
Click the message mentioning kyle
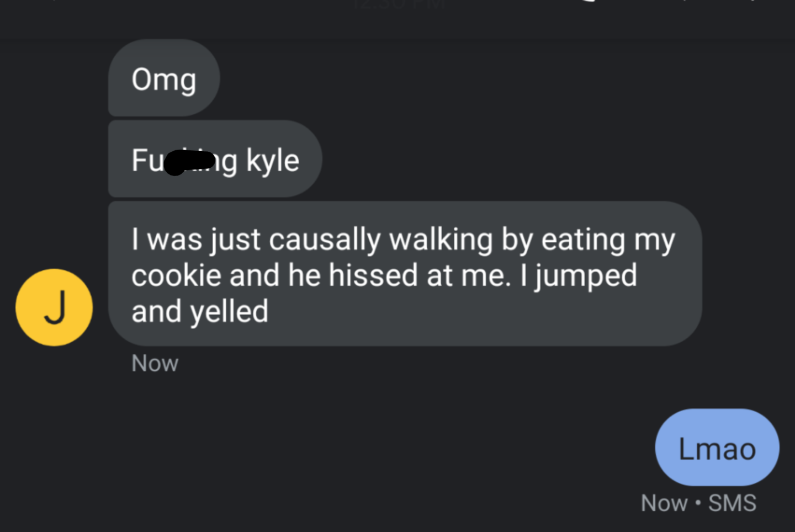click(x=215, y=159)
